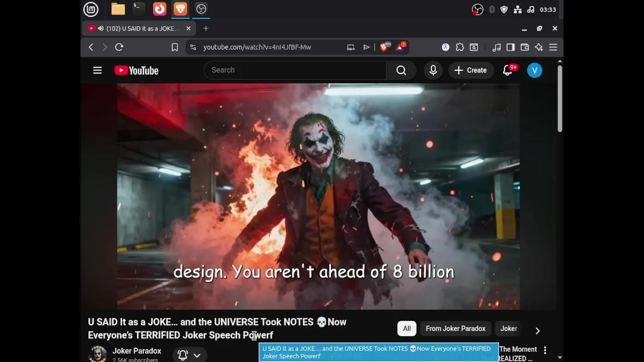Go back to the previous page
Image resolution: width=644 pixels, height=362 pixels.
click(91, 47)
